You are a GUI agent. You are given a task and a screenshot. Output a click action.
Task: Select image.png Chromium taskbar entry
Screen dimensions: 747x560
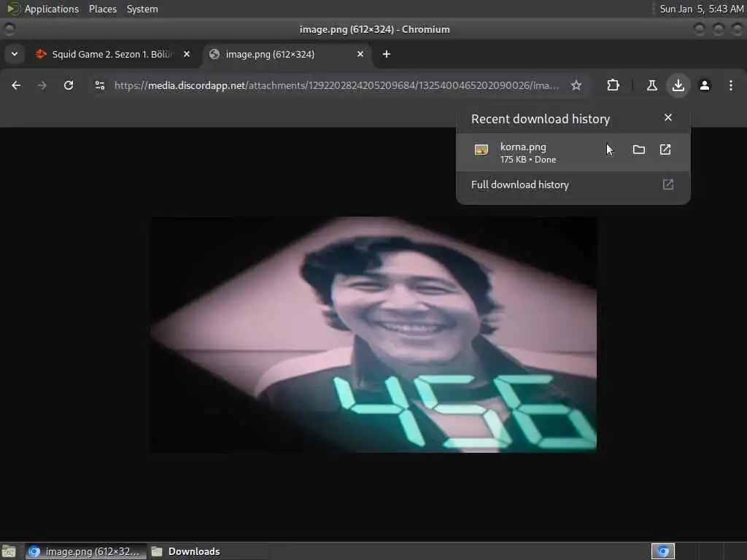(x=86, y=551)
